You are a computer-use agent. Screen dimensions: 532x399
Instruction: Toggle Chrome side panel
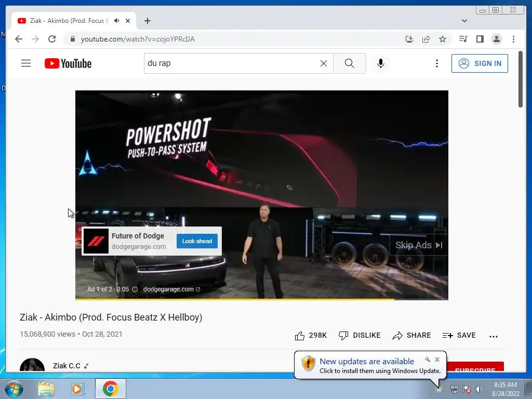coord(480,39)
